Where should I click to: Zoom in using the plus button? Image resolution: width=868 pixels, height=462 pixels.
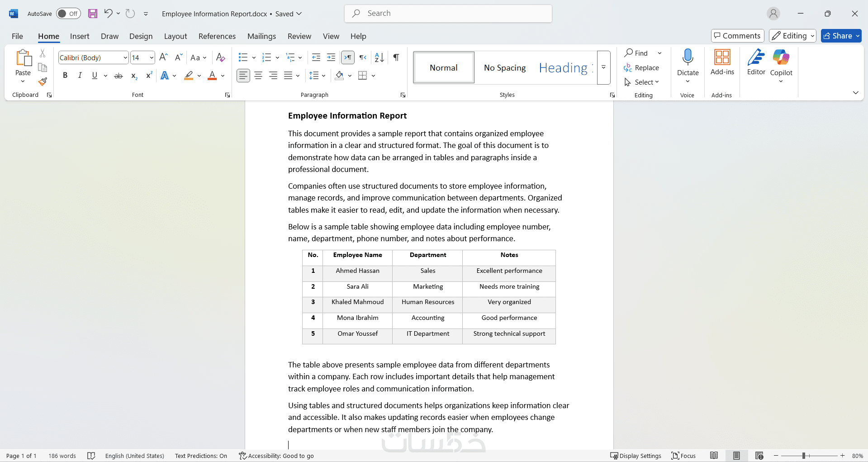pos(843,456)
